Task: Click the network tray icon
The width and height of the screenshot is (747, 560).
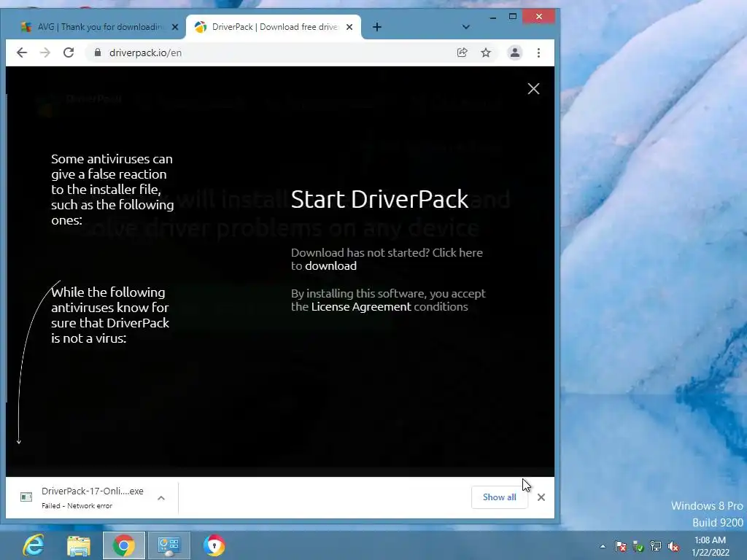Action: (656, 546)
